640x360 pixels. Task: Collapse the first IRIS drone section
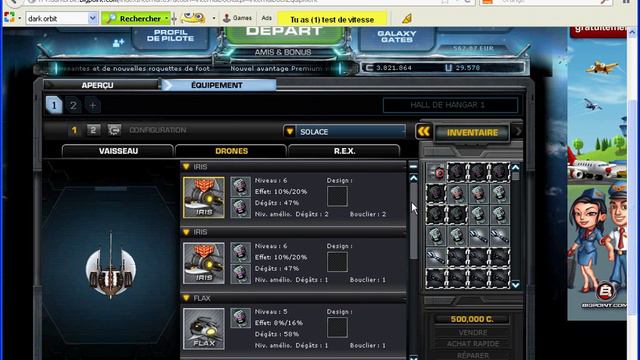pyautogui.click(x=186, y=167)
